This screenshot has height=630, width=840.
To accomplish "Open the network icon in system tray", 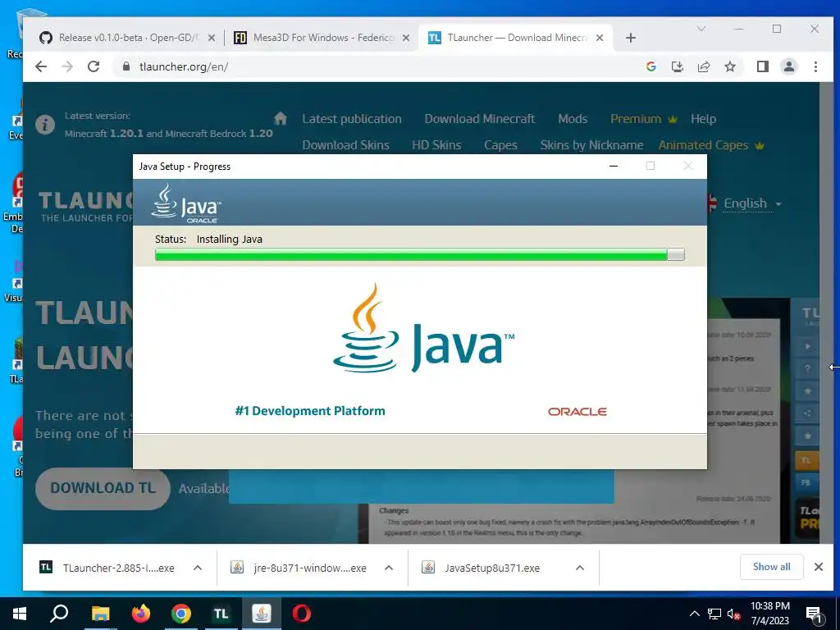I will pyautogui.click(x=714, y=614).
